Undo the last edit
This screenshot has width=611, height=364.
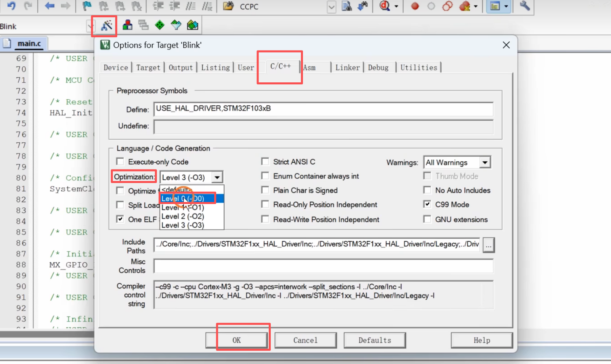11,6
